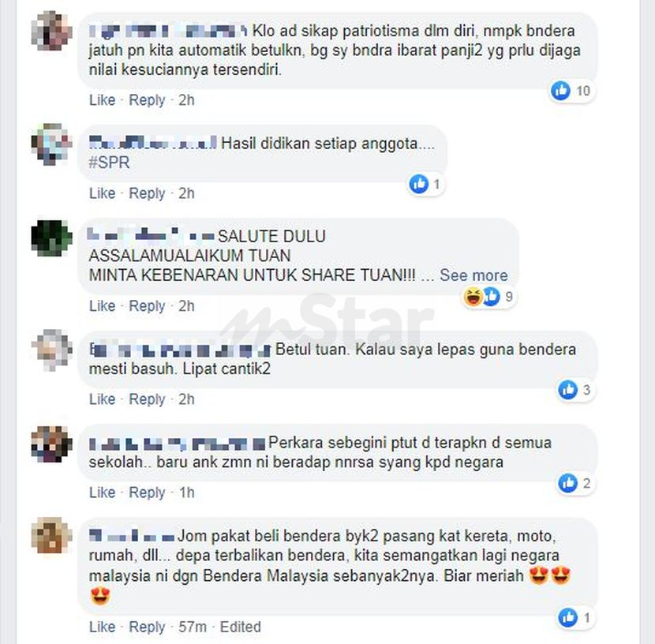Open the blurred name of the 'Betul tuan' commenter
Screen dimensions: 655x644
180,350
